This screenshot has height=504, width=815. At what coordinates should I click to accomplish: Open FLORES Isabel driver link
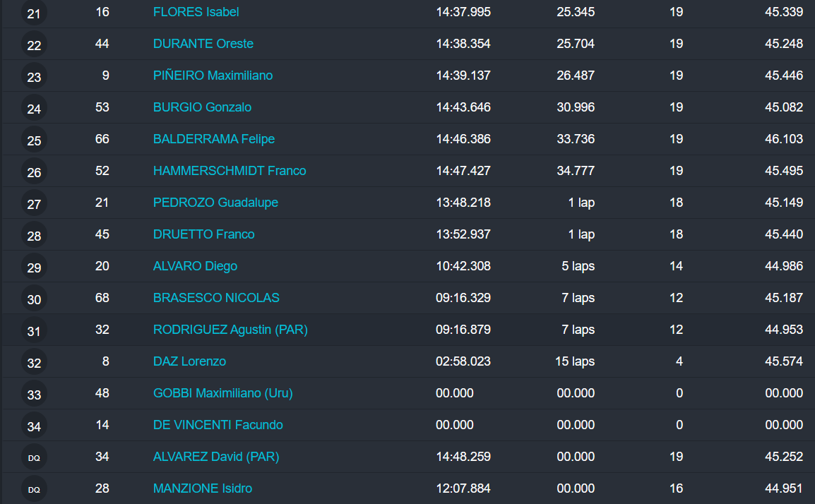(x=196, y=12)
